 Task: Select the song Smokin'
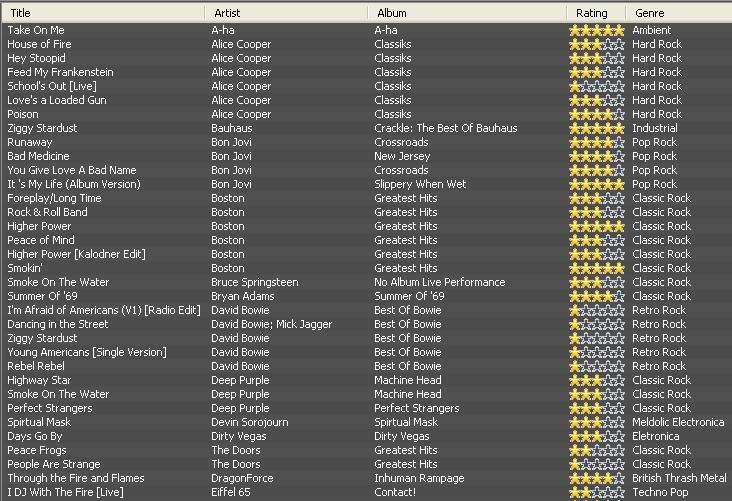click(x=25, y=268)
